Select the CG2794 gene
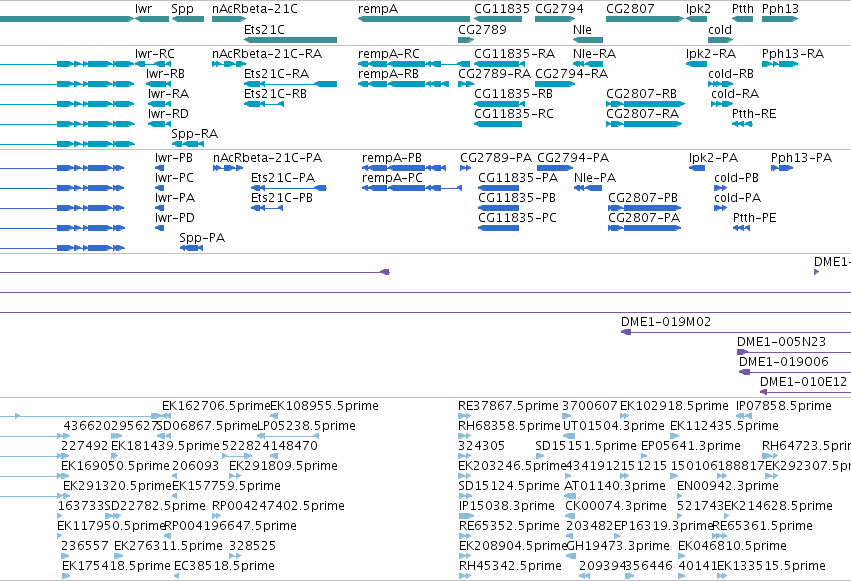 point(555,19)
